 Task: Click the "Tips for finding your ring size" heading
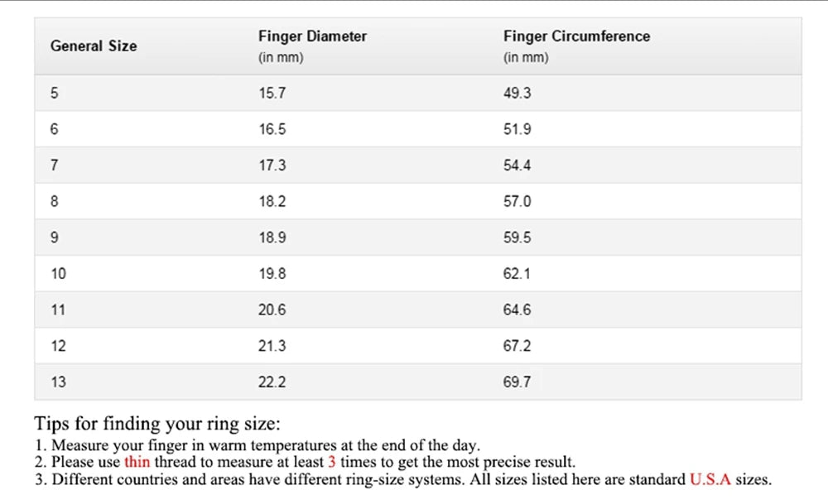coord(157,424)
